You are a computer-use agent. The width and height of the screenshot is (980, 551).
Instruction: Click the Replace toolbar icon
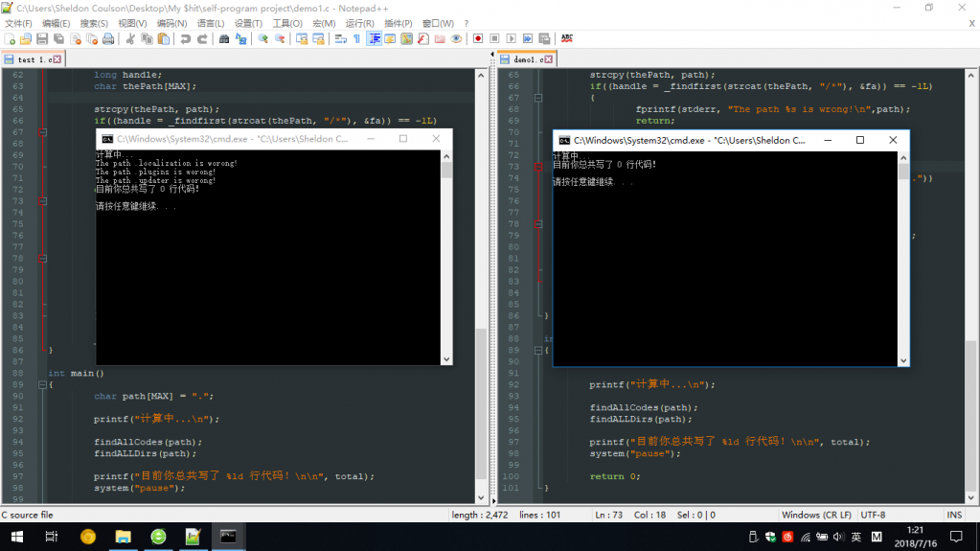[240, 38]
